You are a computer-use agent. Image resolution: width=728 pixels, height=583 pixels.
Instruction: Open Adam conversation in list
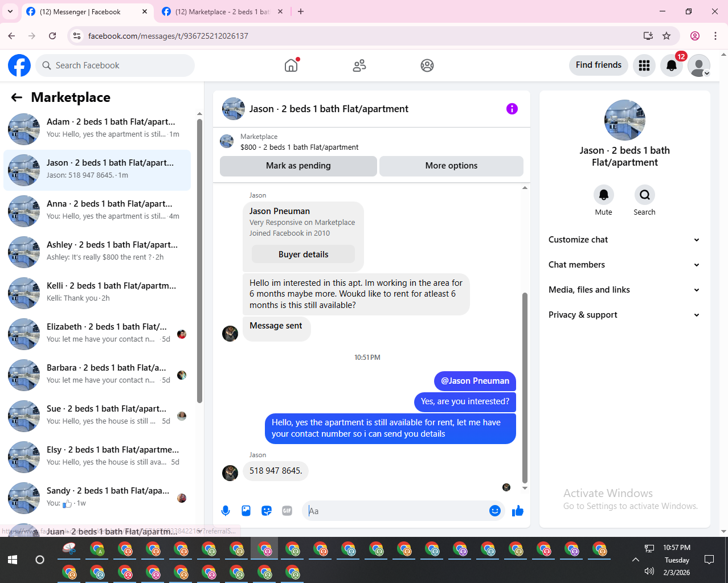[97, 129]
